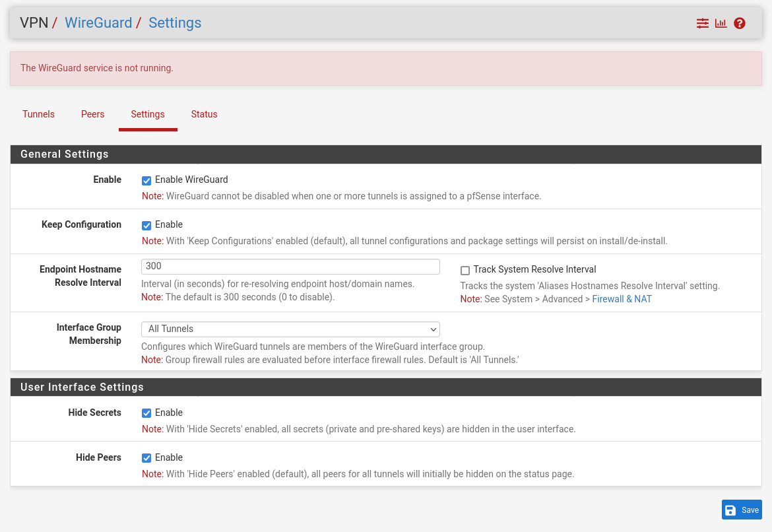This screenshot has width=772, height=532.
Task: Click the Endpoint Hostname Resolve Interval field
Action: click(290, 266)
